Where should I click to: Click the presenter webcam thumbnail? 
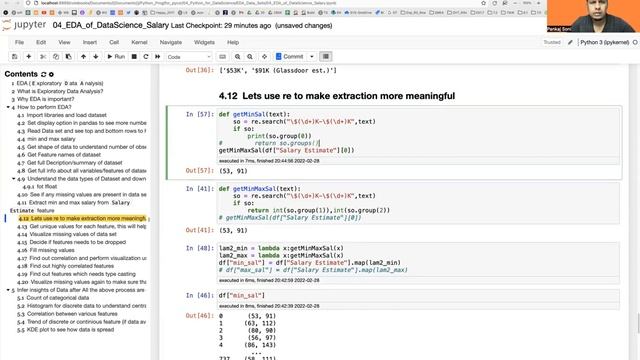pyautogui.click(x=593, y=16)
